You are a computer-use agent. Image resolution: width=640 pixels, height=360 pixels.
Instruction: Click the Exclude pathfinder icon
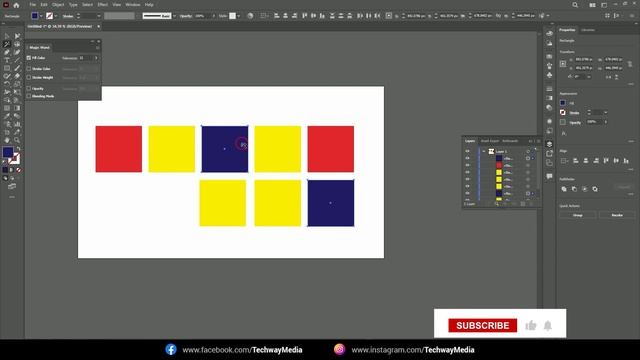[595, 189]
